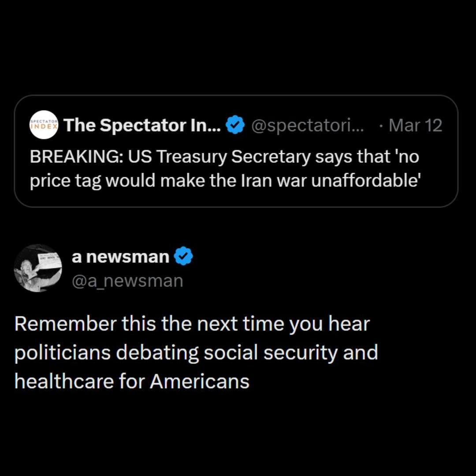This screenshot has width=476, height=476.
Task: Click the tweet text starting 'Remember this'
Action: tap(196, 353)
